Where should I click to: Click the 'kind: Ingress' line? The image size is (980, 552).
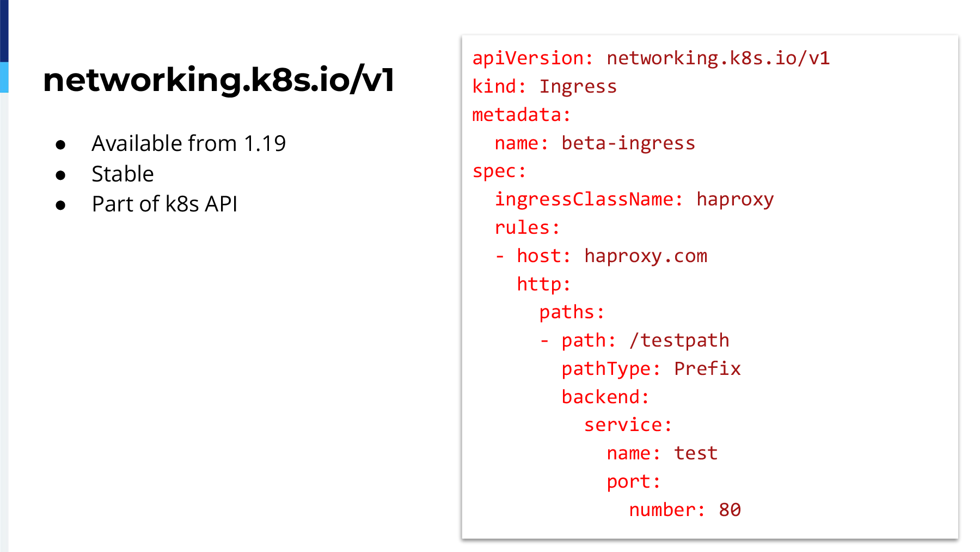pos(544,86)
